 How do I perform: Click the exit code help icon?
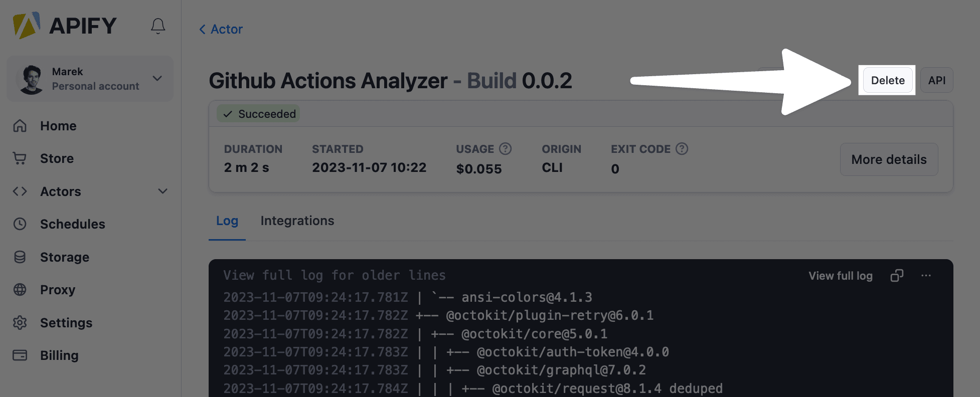click(682, 149)
